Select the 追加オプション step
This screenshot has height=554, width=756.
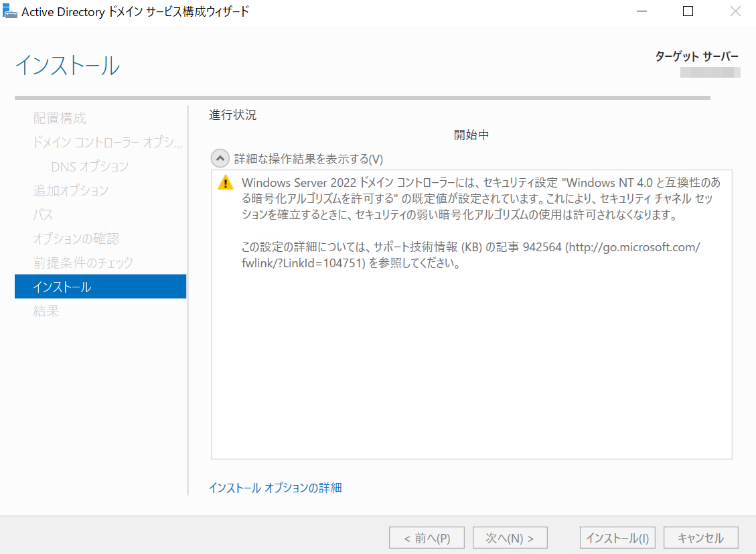tap(71, 190)
